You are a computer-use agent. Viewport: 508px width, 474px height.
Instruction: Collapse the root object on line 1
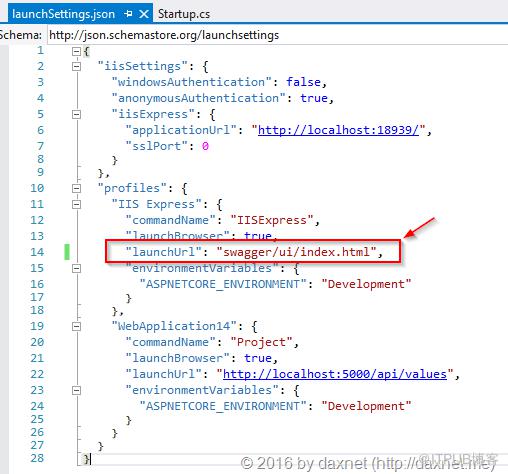pyautogui.click(x=76, y=51)
